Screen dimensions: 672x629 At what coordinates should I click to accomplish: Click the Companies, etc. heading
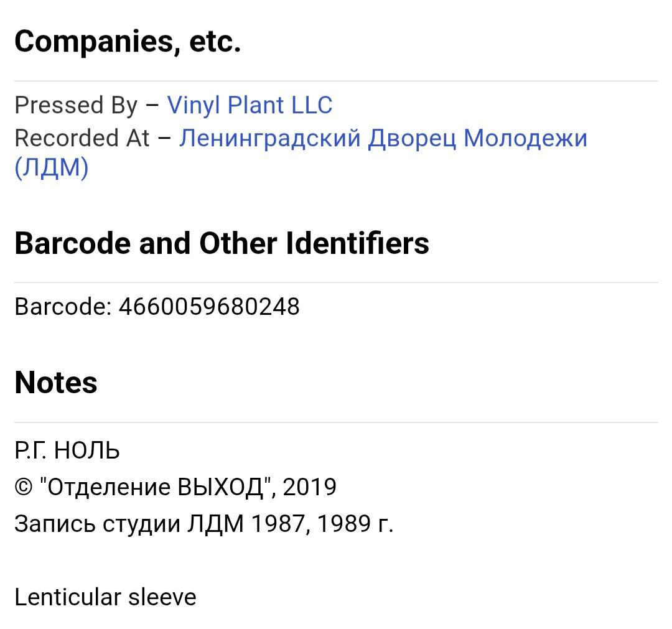tap(128, 42)
